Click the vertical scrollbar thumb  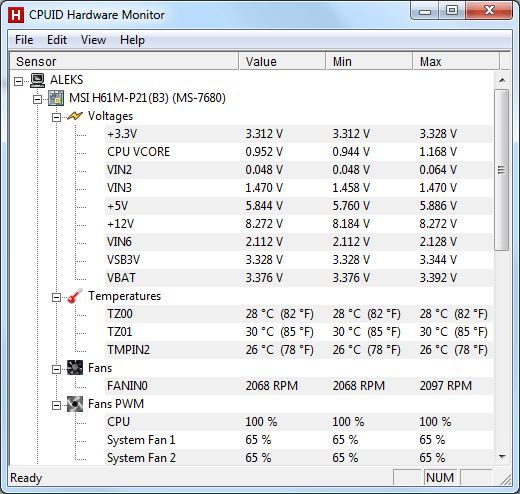pos(502,170)
